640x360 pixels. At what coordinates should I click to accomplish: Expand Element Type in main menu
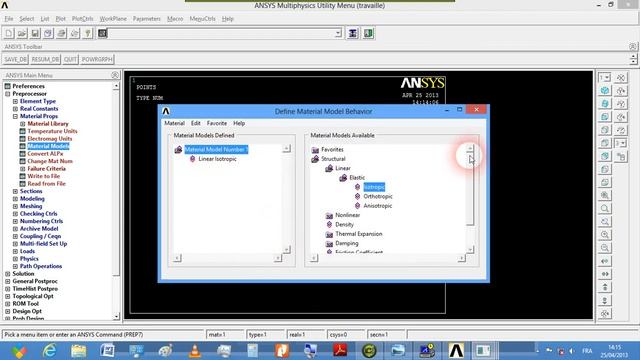click(15, 101)
